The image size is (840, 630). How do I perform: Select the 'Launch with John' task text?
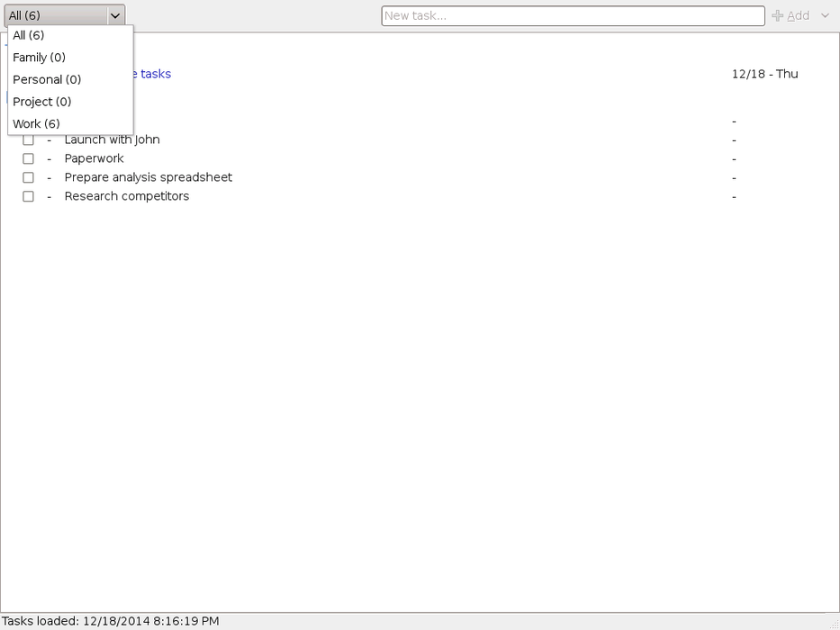click(x=112, y=140)
